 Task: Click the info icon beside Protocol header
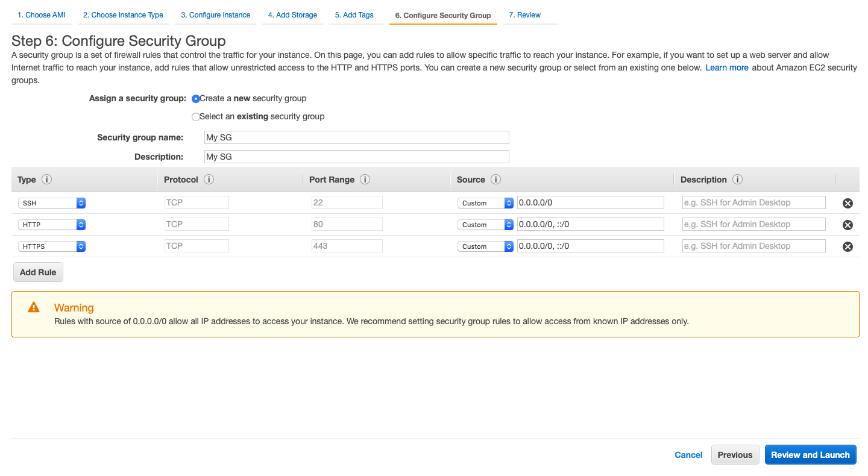[x=209, y=180]
